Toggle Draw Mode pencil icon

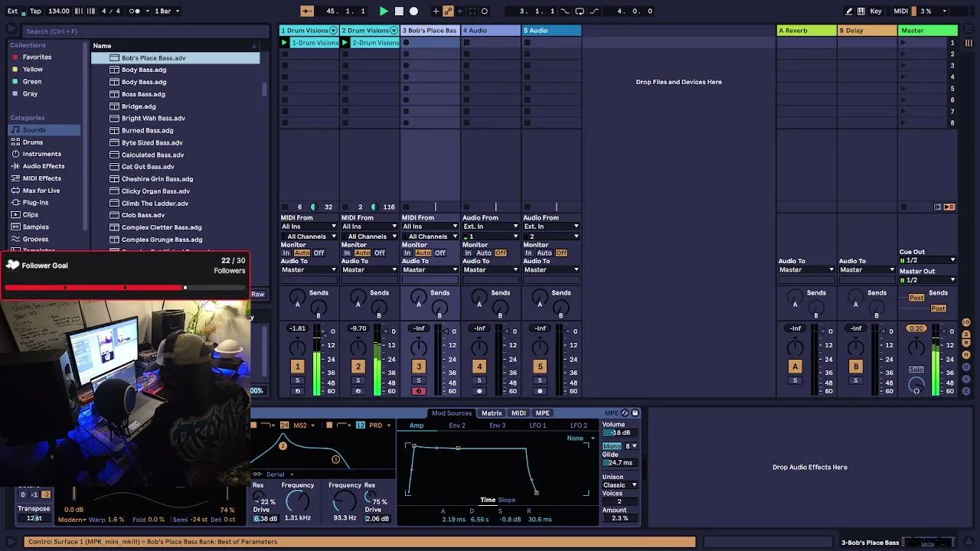click(848, 11)
